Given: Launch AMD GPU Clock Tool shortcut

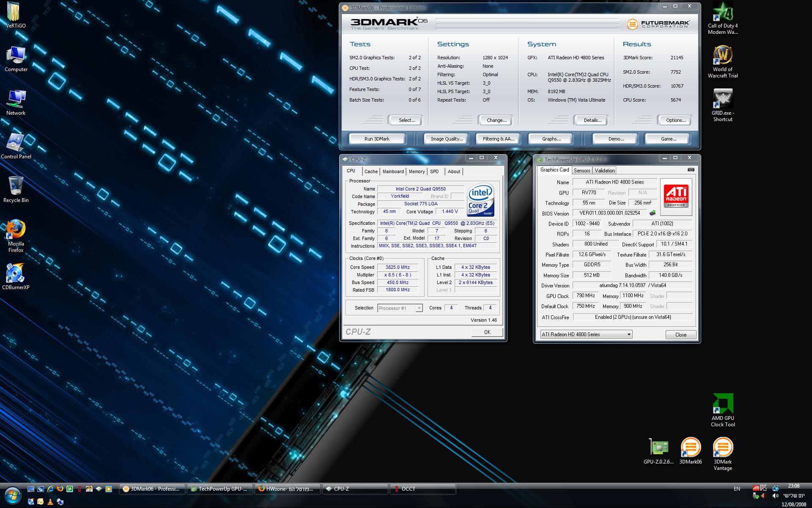Looking at the screenshot, I should [x=723, y=411].
